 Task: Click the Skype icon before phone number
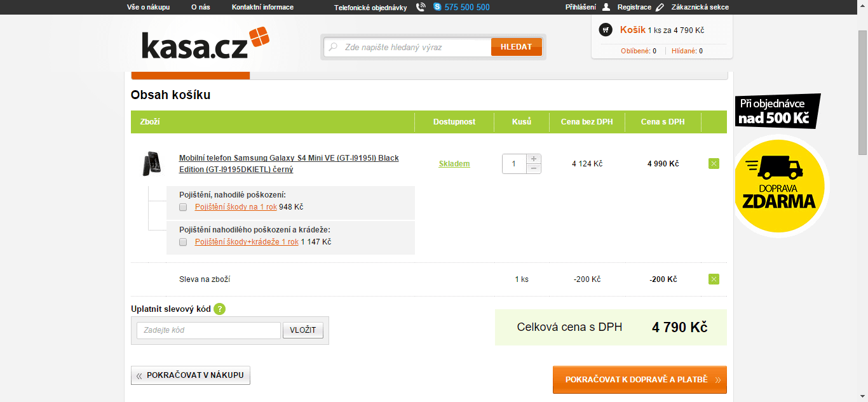click(437, 7)
